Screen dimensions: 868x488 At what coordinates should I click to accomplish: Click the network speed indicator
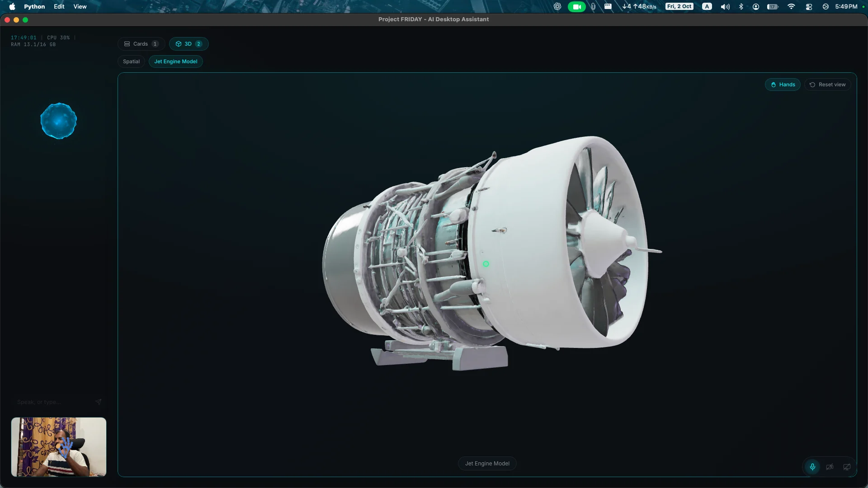click(639, 6)
